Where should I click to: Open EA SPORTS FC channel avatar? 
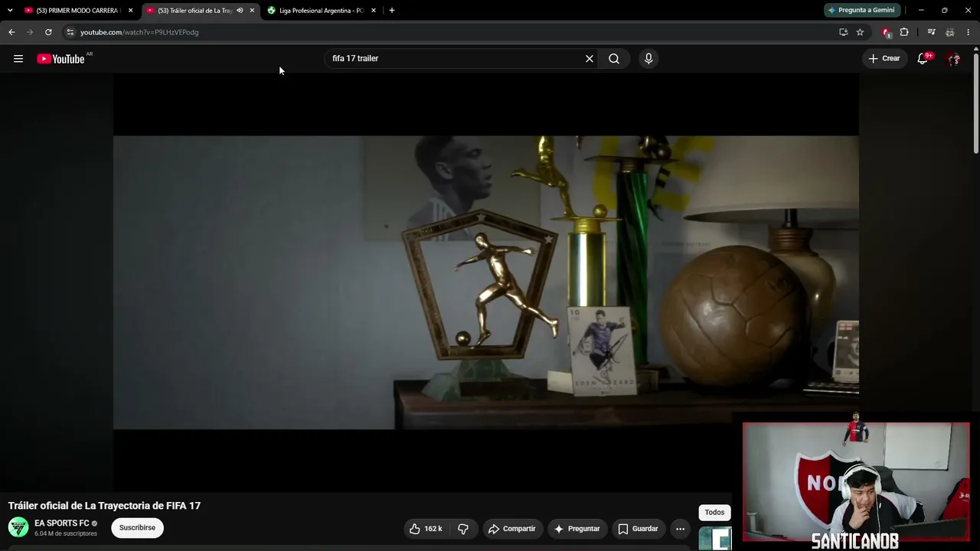(18, 527)
